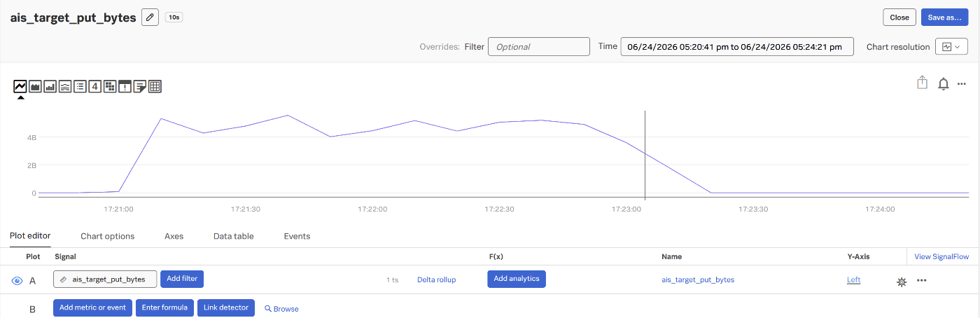This screenshot has height=318, width=980.
Task: Select the area chart visualization type
Action: click(35, 86)
